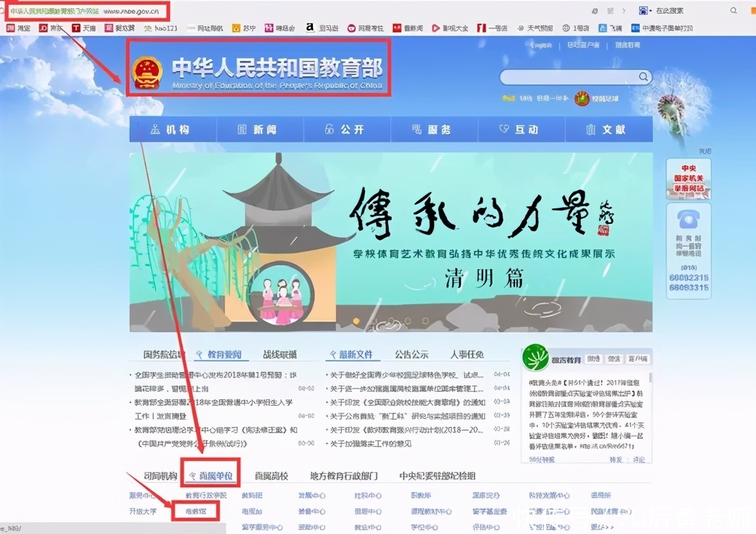
Task: Click the green Weibo account avatar icon
Action: tap(536, 359)
